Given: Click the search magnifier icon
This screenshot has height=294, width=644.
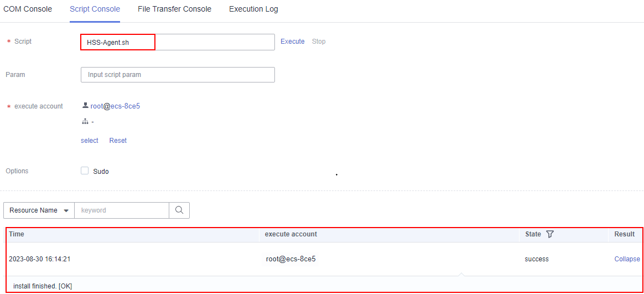Looking at the screenshot, I should pos(179,210).
